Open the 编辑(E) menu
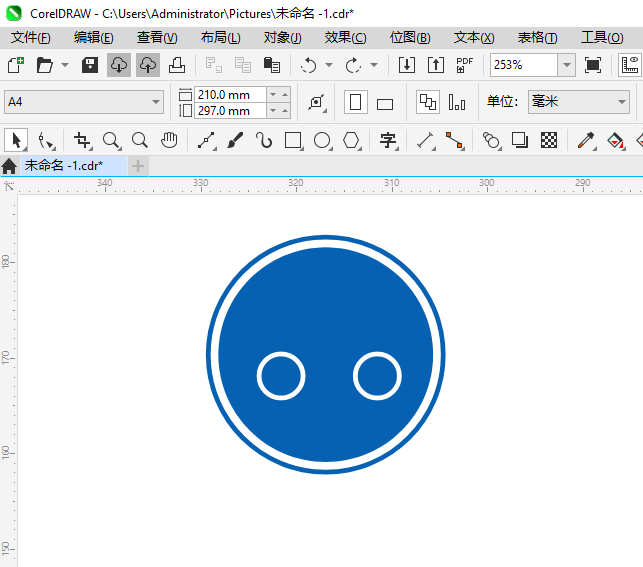 pos(94,38)
